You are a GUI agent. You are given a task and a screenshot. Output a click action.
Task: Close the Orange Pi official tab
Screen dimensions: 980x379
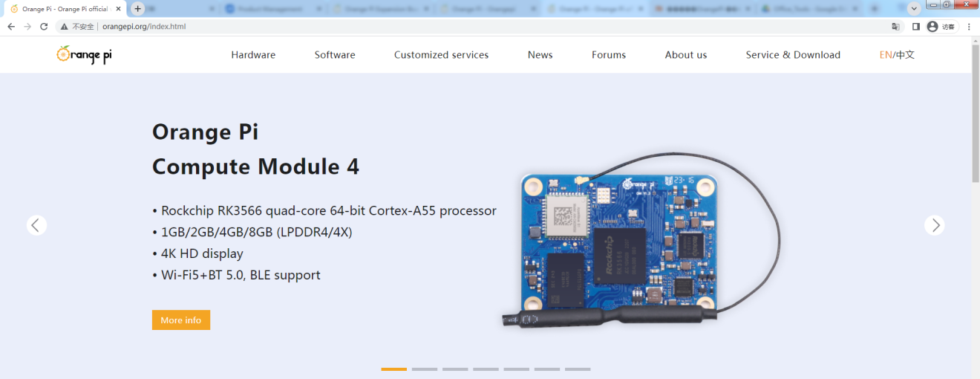click(118, 9)
